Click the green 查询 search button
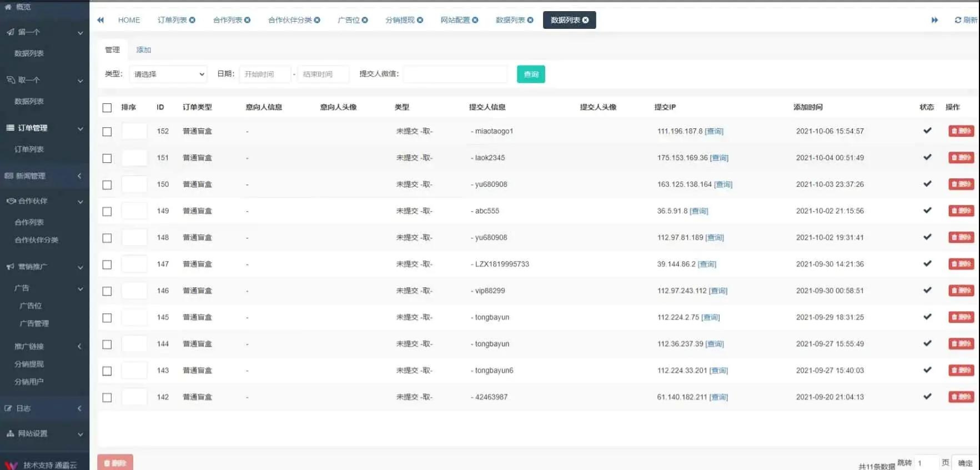 pyautogui.click(x=530, y=74)
